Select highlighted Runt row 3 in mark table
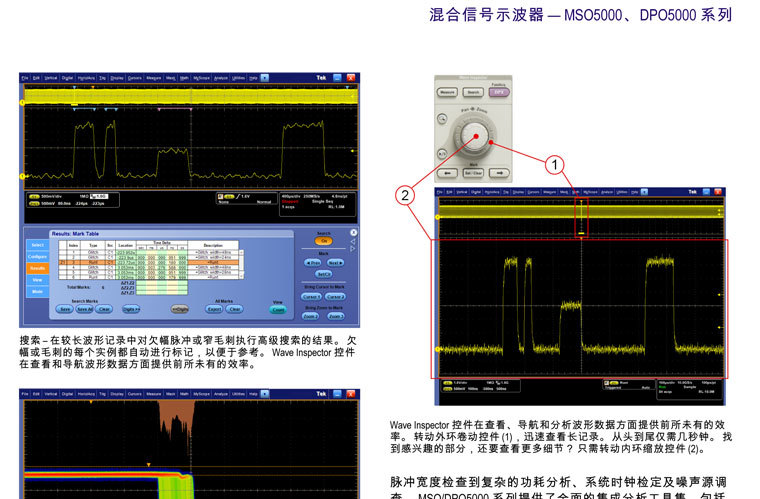This screenshot has width=760, height=499. 149,263
